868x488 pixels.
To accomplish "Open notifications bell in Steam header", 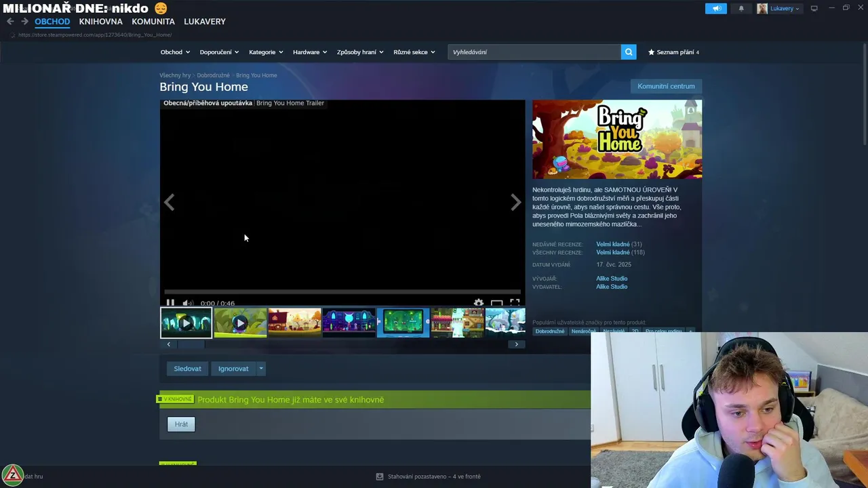I will click(741, 9).
